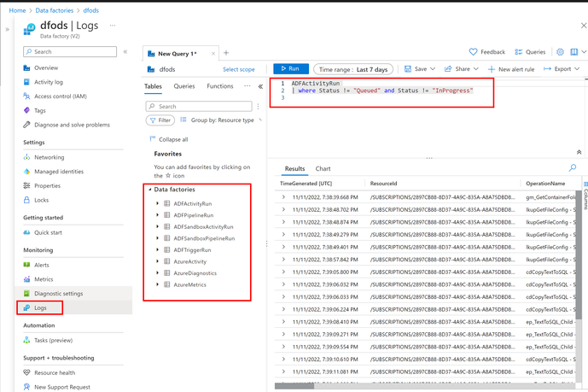Expand the AzureMetrics table
The height and width of the screenshot is (392, 588).
[x=158, y=284]
